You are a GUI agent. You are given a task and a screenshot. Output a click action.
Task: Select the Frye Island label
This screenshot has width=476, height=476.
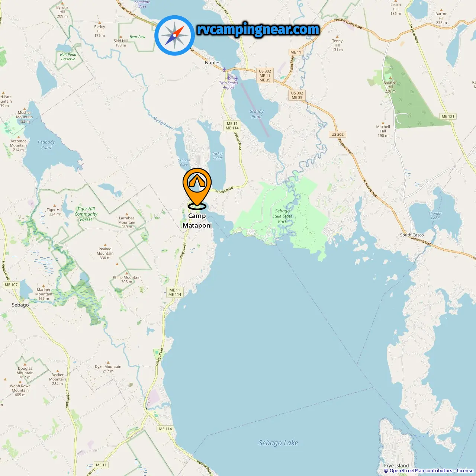pyautogui.click(x=396, y=466)
